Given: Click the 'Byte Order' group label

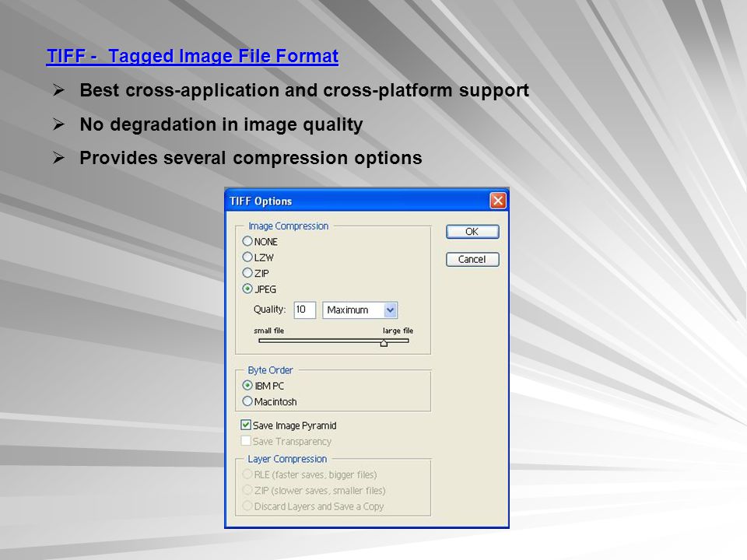Looking at the screenshot, I should pos(270,370).
